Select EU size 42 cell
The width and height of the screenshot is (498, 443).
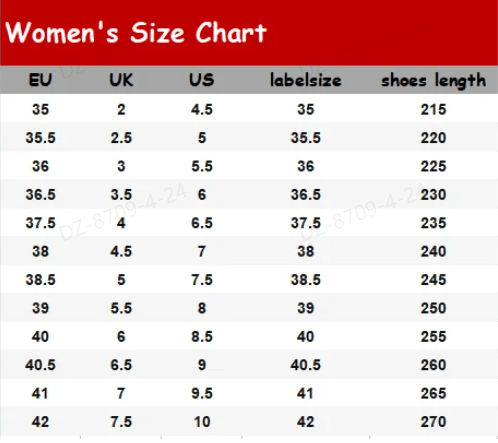click(40, 422)
